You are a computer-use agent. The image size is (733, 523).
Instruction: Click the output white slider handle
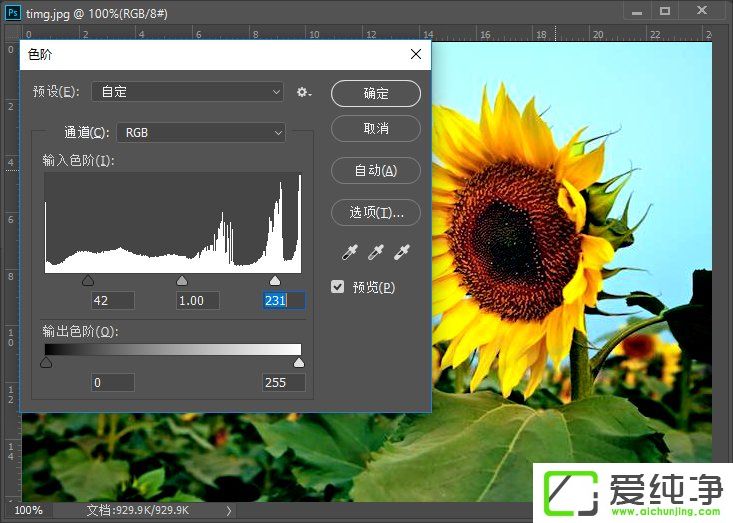point(298,363)
